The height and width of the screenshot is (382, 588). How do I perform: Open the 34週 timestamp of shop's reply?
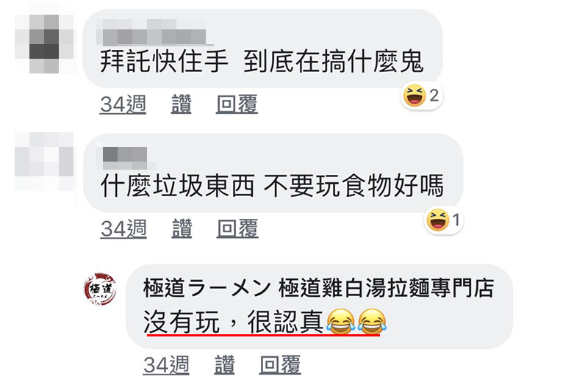166,365
